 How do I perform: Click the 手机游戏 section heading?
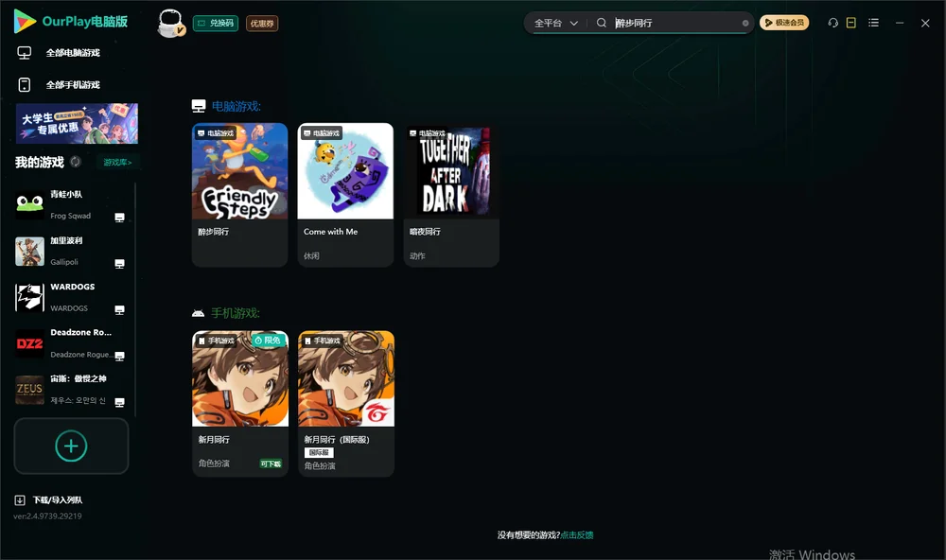236,313
